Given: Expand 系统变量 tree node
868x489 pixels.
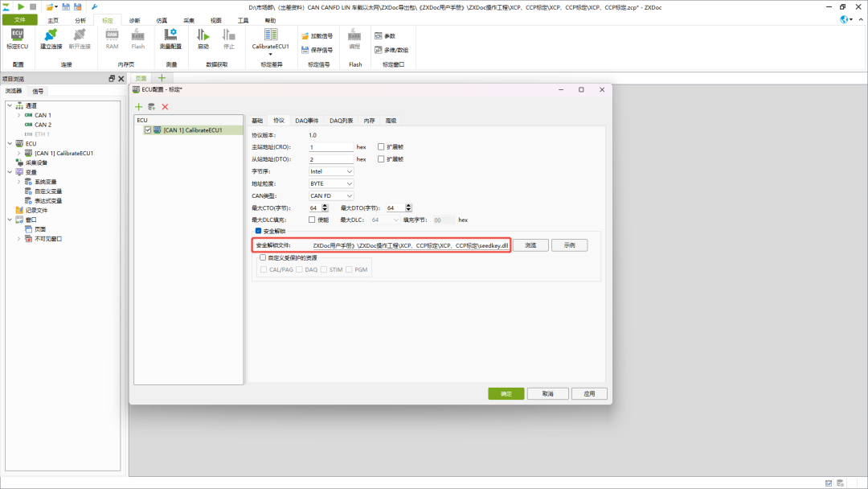Looking at the screenshot, I should click(x=18, y=182).
